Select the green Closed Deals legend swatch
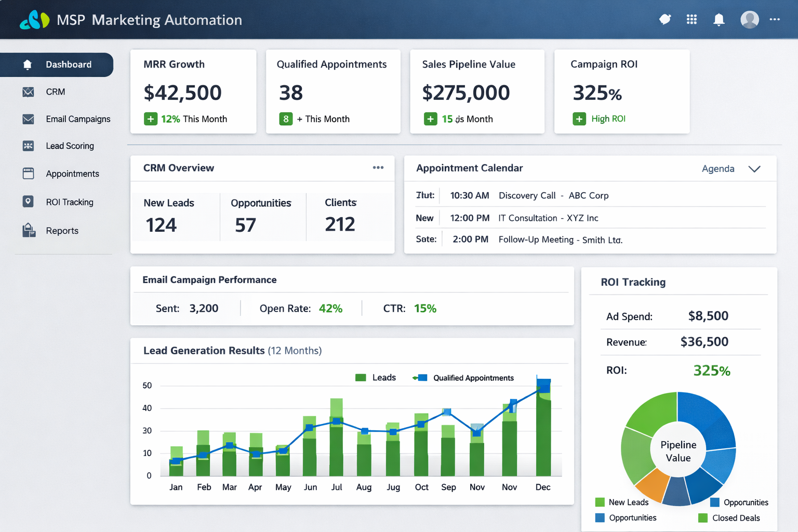Viewport: 798px width, 532px height. 702,518
